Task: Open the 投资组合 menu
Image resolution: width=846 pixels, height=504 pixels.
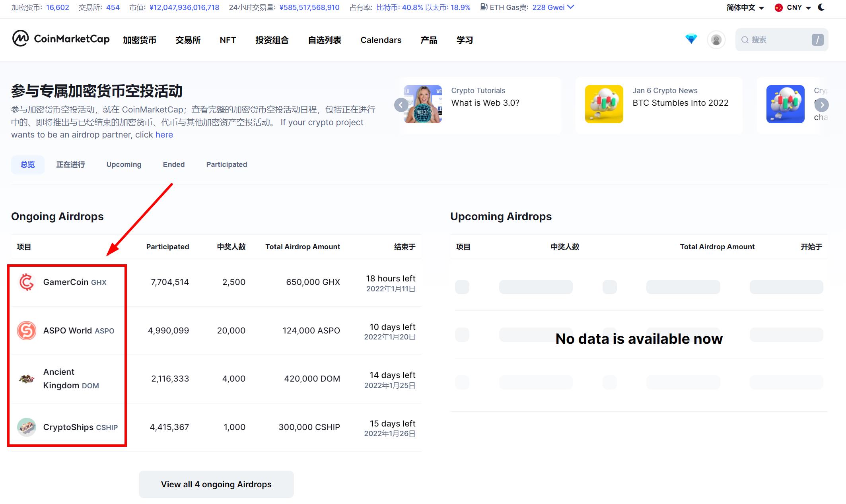Action: [272, 40]
